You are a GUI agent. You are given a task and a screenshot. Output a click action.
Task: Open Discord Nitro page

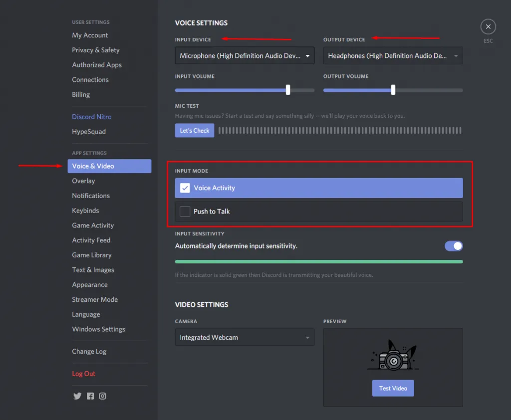coord(92,117)
